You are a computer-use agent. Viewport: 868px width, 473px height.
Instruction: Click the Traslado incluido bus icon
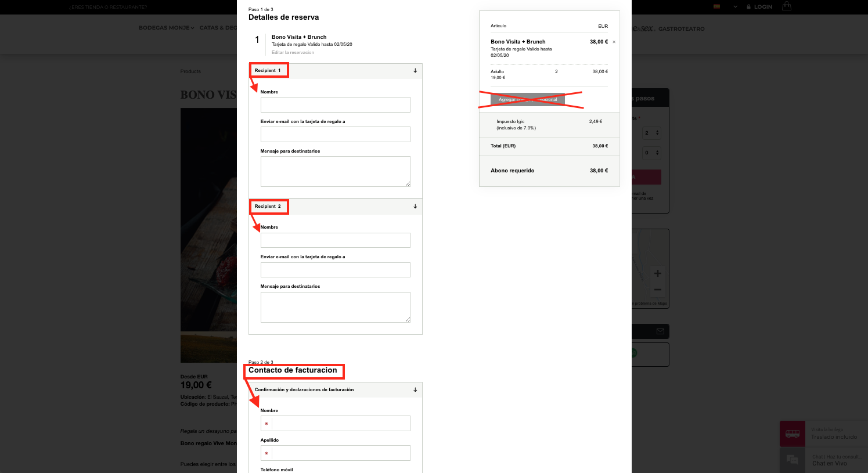pos(793,434)
